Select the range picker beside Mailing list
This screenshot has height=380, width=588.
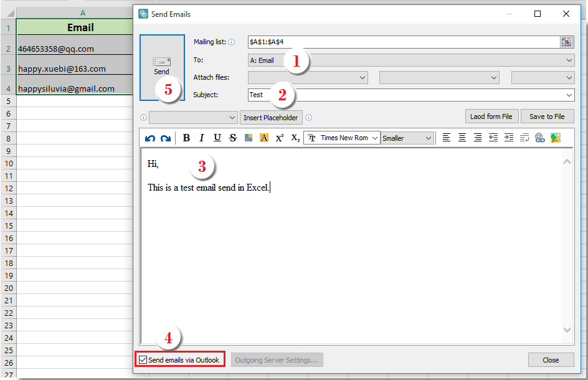tap(566, 42)
